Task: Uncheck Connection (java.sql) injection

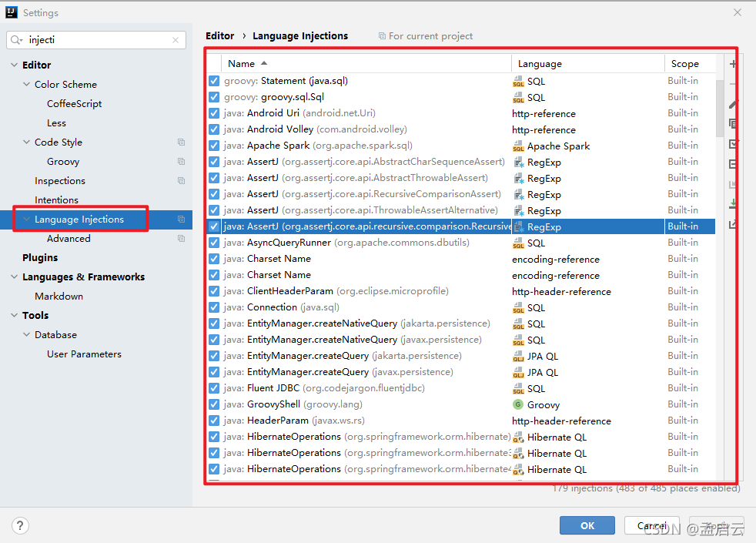Action: click(x=214, y=307)
